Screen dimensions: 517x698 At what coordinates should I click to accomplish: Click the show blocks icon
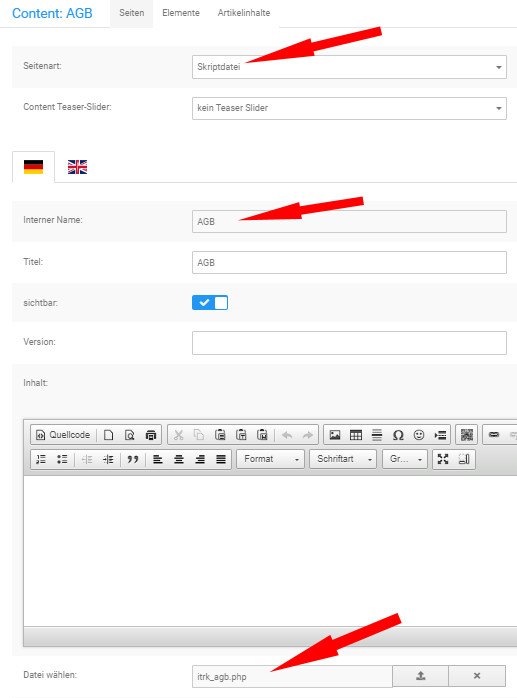coord(464,459)
